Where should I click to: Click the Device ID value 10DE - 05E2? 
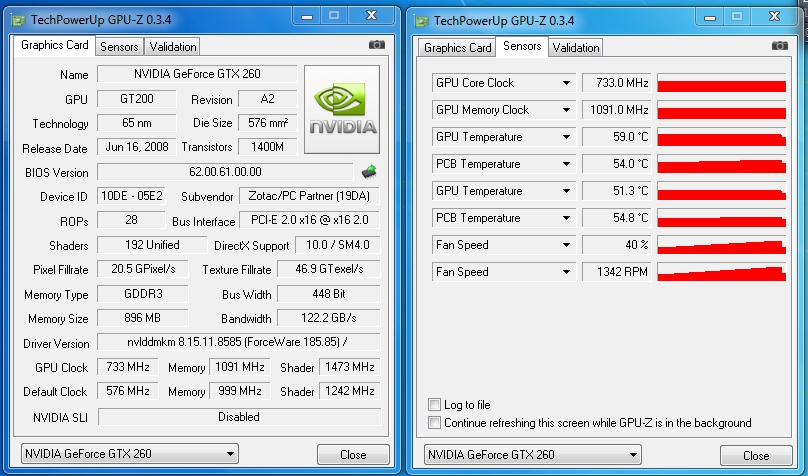click(131, 196)
